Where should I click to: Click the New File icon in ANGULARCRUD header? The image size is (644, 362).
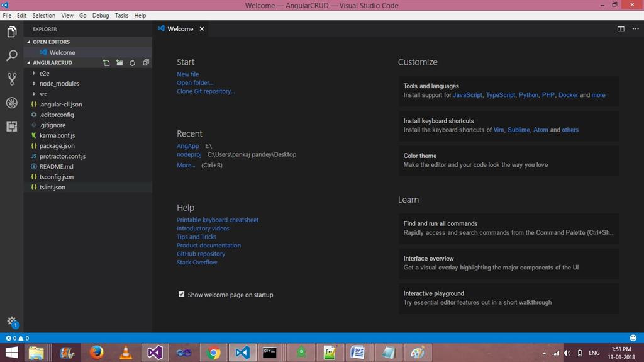pyautogui.click(x=106, y=63)
